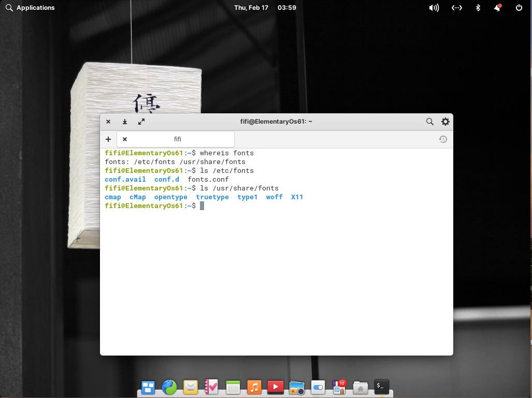Open the sound volume indicator
The image size is (532, 398).
pyautogui.click(x=434, y=8)
